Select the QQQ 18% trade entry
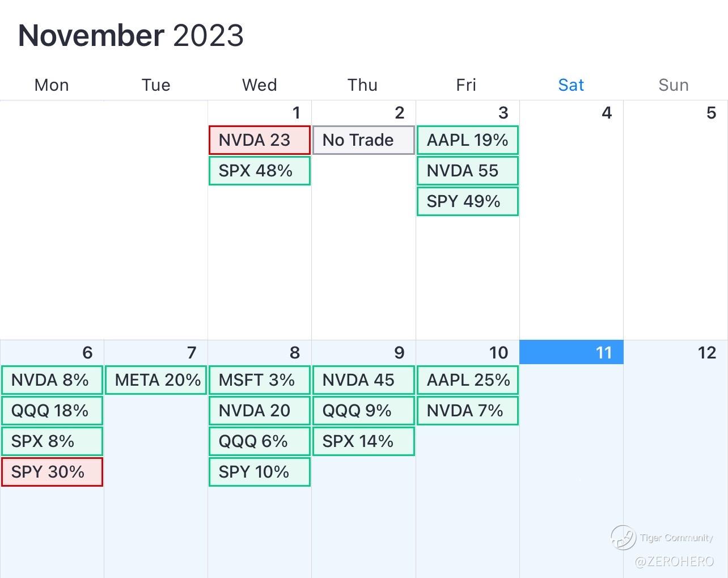 pyautogui.click(x=52, y=411)
